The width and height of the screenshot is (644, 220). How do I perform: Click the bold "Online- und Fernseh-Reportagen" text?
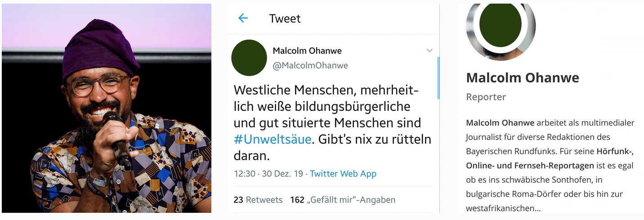click(530, 166)
